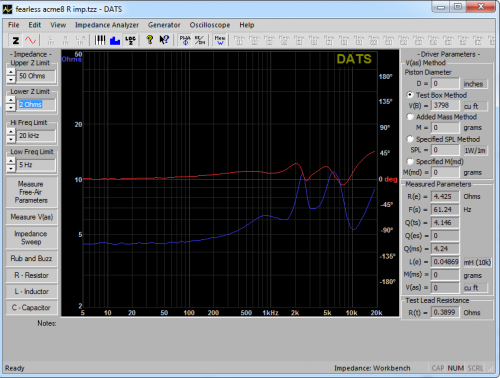The height and width of the screenshot is (378, 500).
Task: Select the Z impedance analyzer icon
Action: tap(15, 41)
